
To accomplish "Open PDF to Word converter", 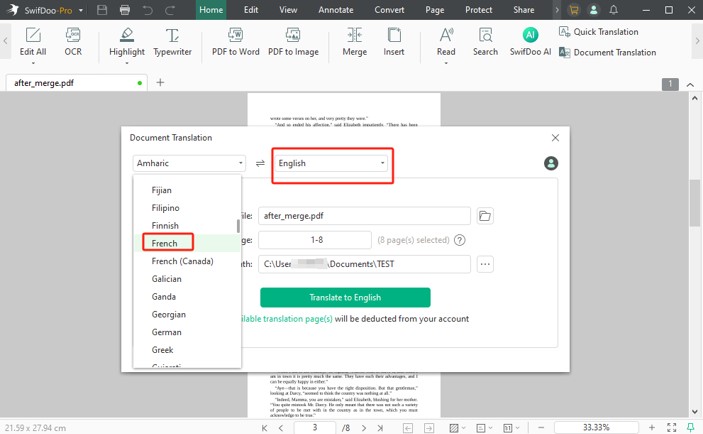I will pos(235,41).
